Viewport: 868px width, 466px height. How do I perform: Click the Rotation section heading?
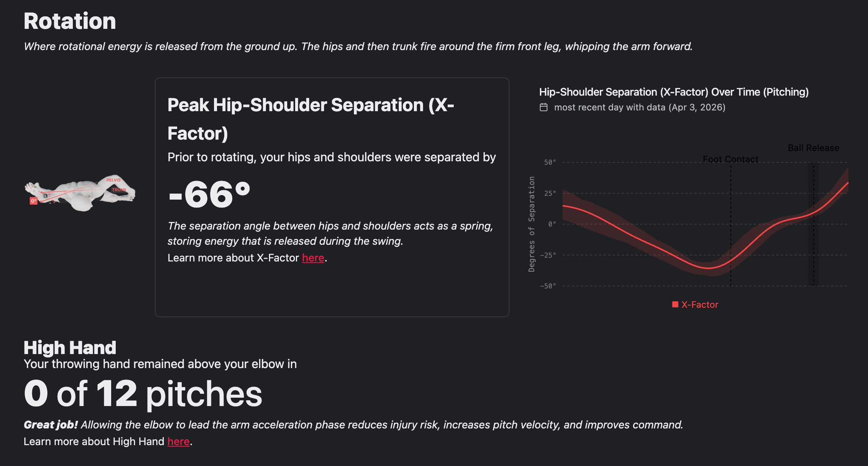click(x=70, y=21)
